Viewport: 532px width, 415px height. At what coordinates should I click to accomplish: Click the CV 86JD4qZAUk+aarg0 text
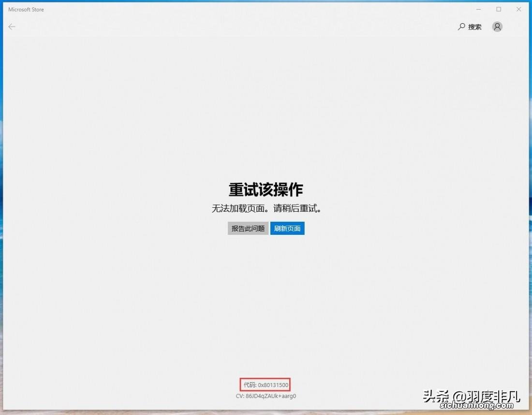[265, 396]
